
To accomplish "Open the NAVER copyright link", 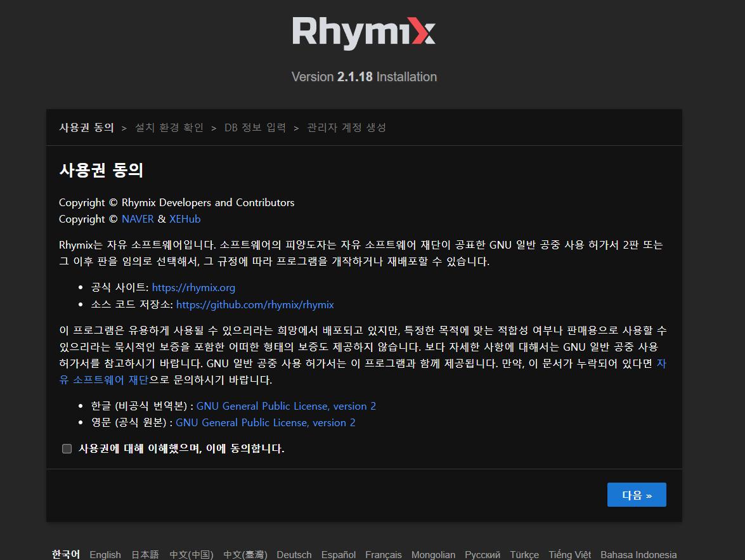I will [138, 219].
